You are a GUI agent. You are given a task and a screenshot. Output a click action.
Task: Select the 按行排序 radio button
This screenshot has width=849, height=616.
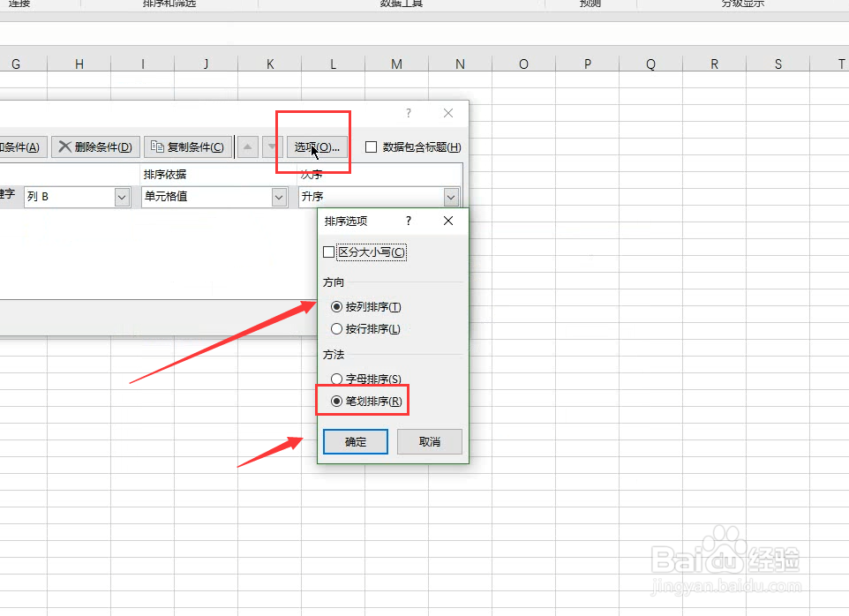coord(336,328)
